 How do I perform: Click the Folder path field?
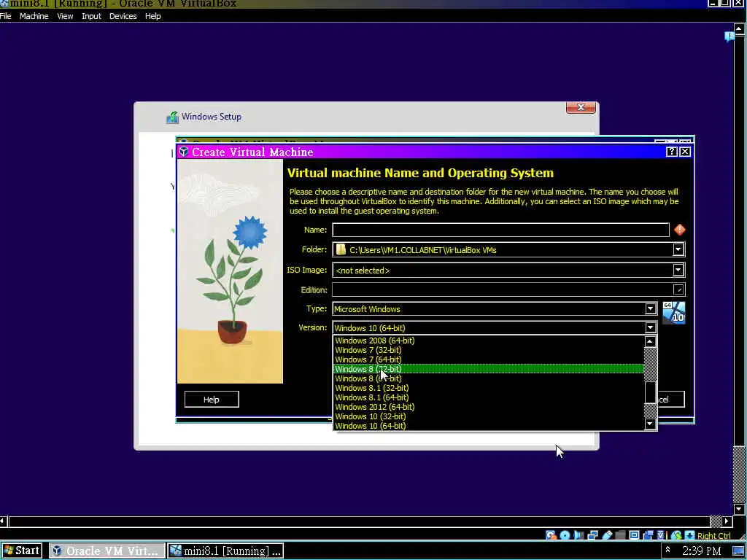click(x=508, y=249)
